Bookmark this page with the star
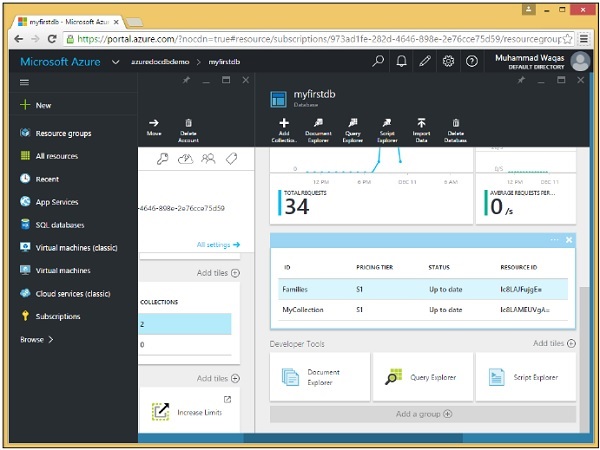Viewport: 600px width, 450px height. pyautogui.click(x=568, y=39)
